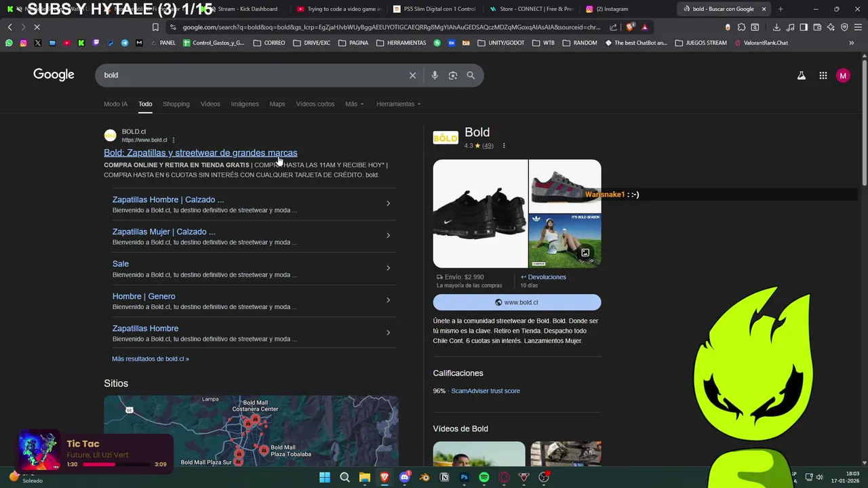Expand the Herramientas dropdown
The image size is (868, 488).
click(x=399, y=104)
